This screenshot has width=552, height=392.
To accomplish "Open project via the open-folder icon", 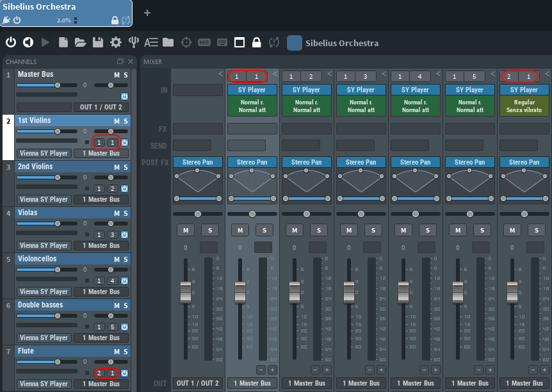I will pyautogui.click(x=80, y=43).
